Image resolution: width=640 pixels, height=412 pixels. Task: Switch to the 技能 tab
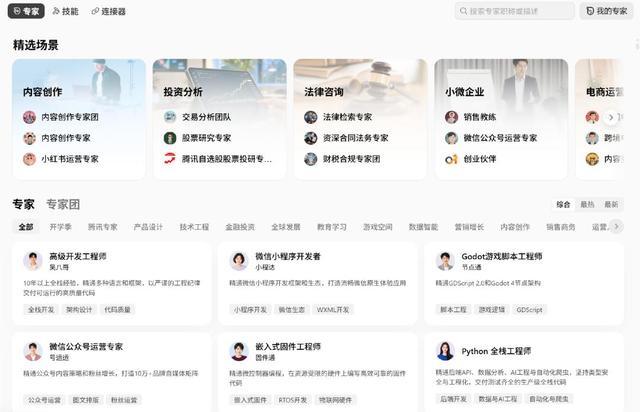pos(65,11)
